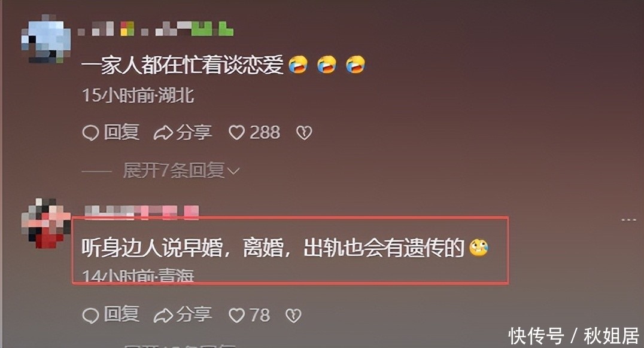The image size is (644, 348).
Task: Tap the broken-heart dislike icon beside 78
Action: (293, 315)
